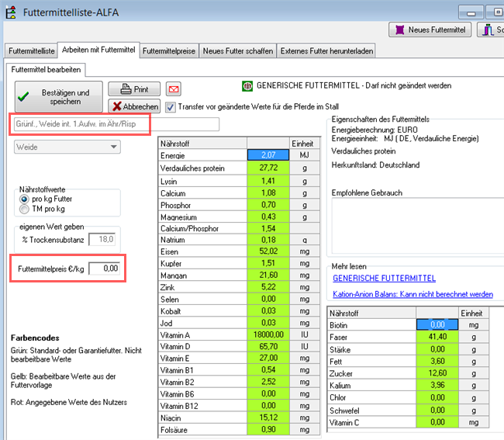Click Verdauliches protein value 27,72
504x440 pixels.
(x=268, y=168)
